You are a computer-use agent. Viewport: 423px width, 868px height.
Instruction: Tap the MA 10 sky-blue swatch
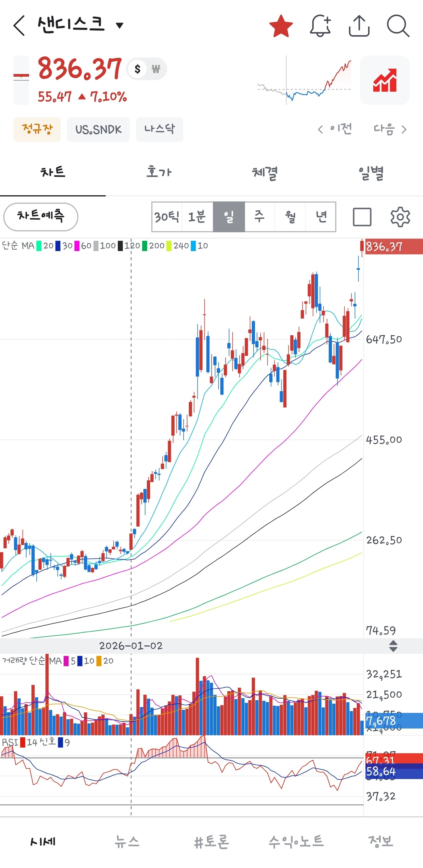click(x=193, y=246)
